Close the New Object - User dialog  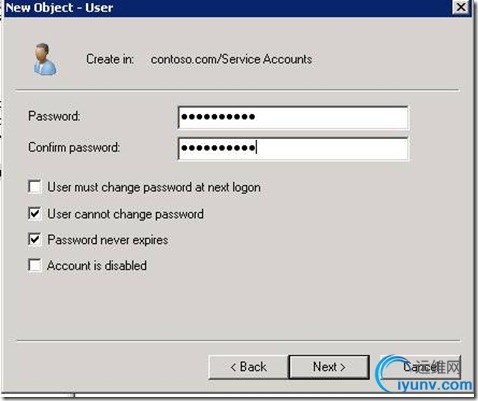[461, 7]
